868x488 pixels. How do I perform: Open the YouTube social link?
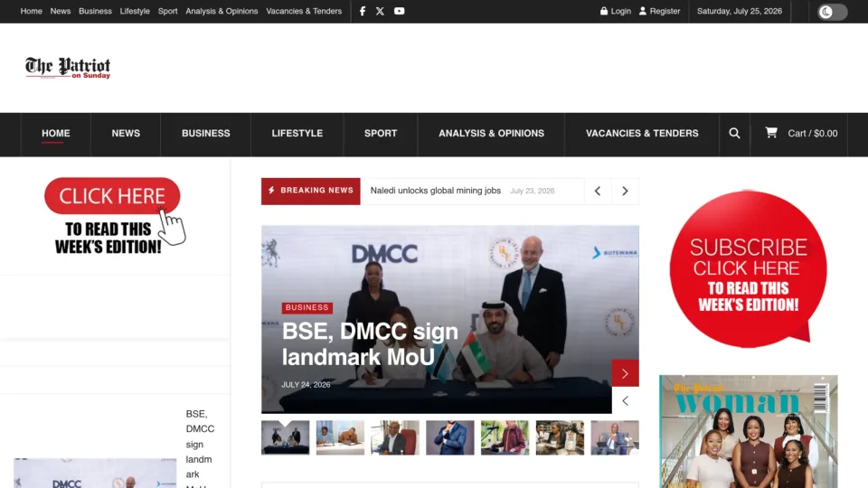399,11
